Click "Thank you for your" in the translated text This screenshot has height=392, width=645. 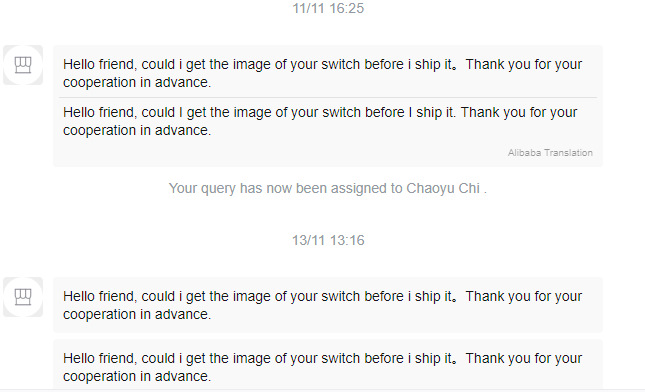(519, 112)
